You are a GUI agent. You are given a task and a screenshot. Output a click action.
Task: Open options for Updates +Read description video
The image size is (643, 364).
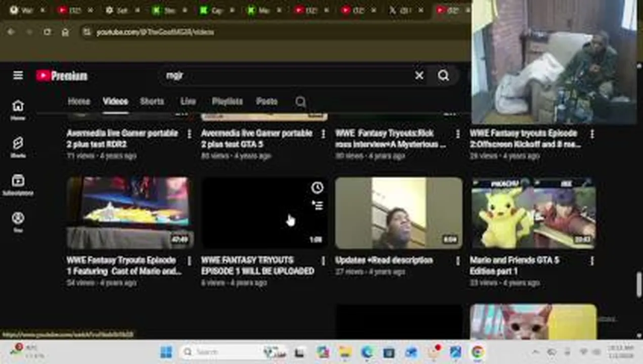[x=458, y=261]
